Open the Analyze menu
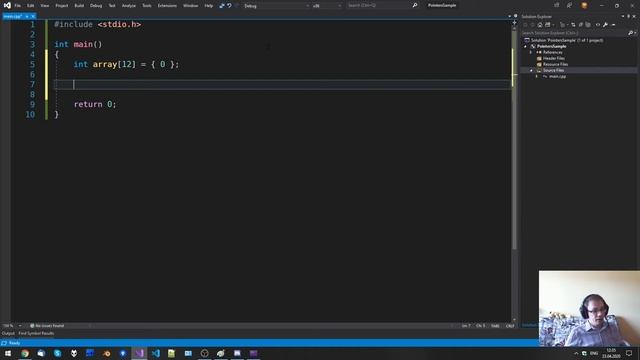Screen dimensions: 640x360 coord(129,6)
